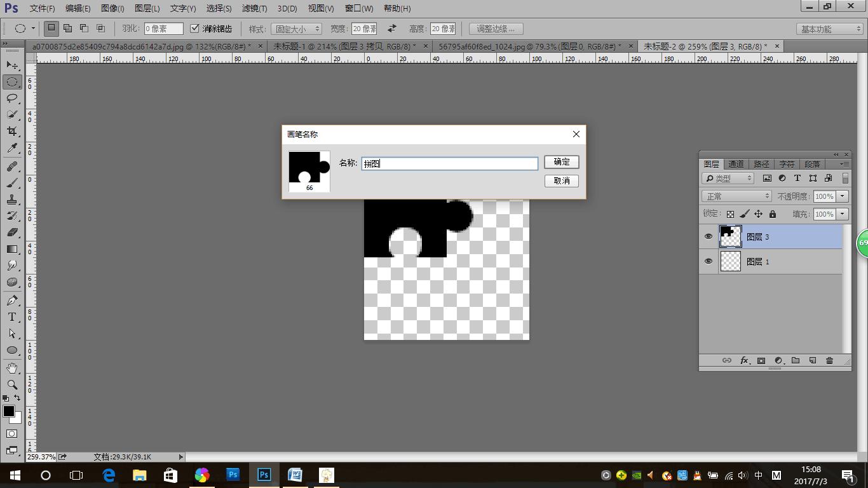Viewport: 868px width, 488px height.
Task: Open the 样式 fixed size dropdown
Action: pos(296,29)
